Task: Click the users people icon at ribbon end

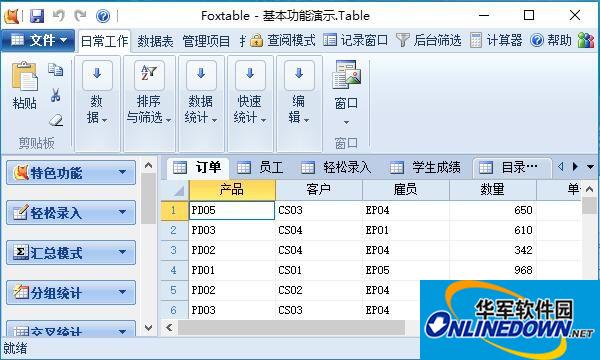Action: (x=585, y=40)
